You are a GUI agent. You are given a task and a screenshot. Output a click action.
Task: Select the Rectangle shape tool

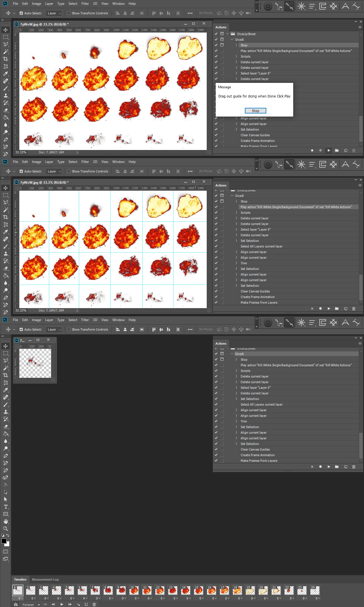(6, 514)
